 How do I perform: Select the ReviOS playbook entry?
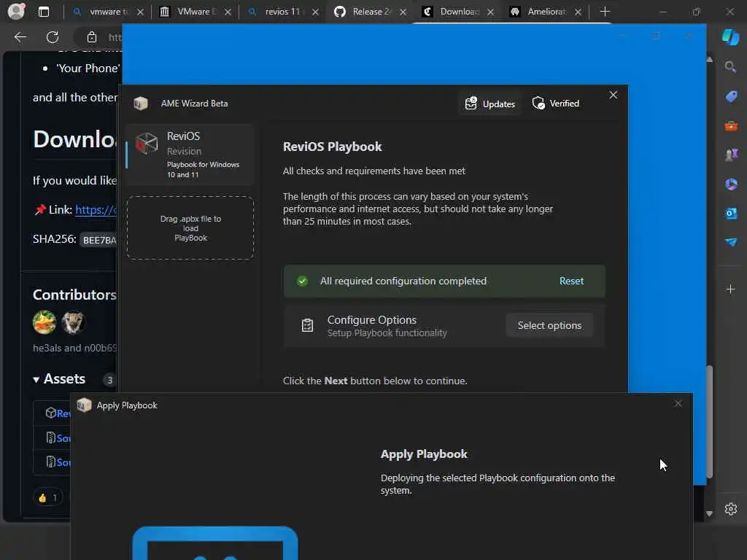(x=190, y=155)
